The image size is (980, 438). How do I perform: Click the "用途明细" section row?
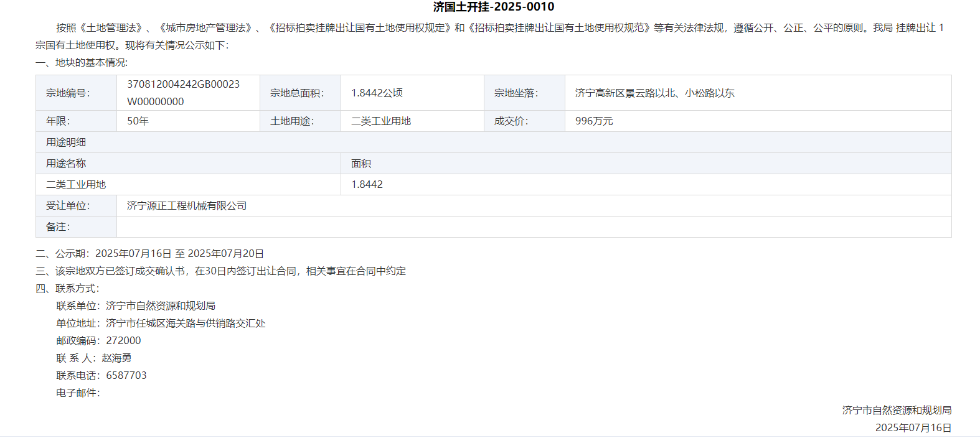(x=494, y=142)
